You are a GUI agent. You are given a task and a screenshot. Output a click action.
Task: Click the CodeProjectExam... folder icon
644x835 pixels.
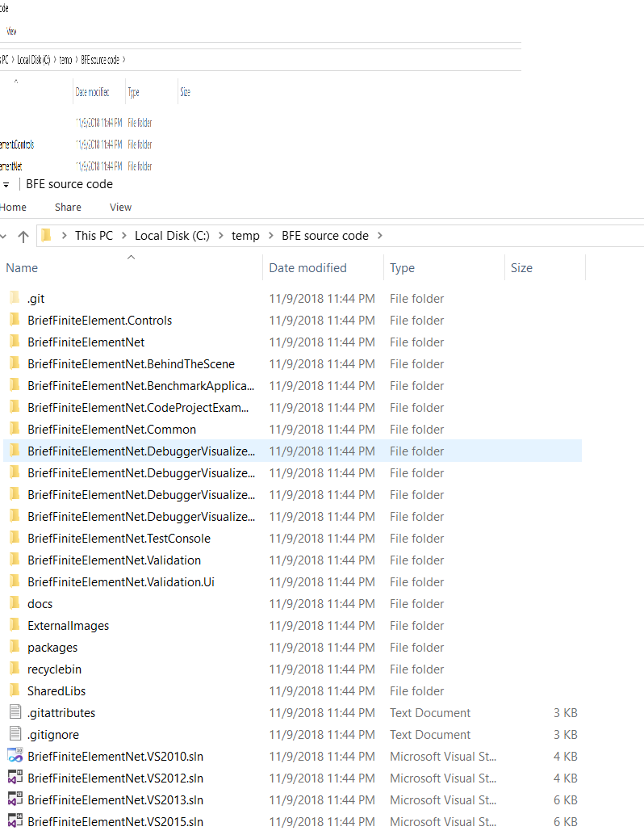[x=15, y=407]
